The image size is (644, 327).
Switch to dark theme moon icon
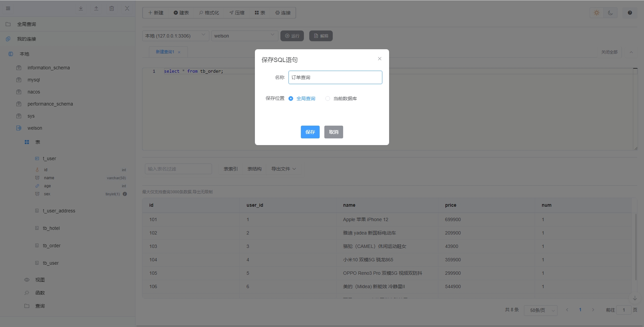coord(610,13)
